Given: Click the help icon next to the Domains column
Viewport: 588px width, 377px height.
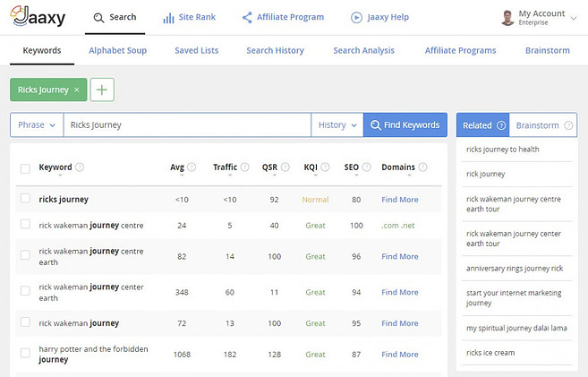Looking at the screenshot, I should [422, 167].
